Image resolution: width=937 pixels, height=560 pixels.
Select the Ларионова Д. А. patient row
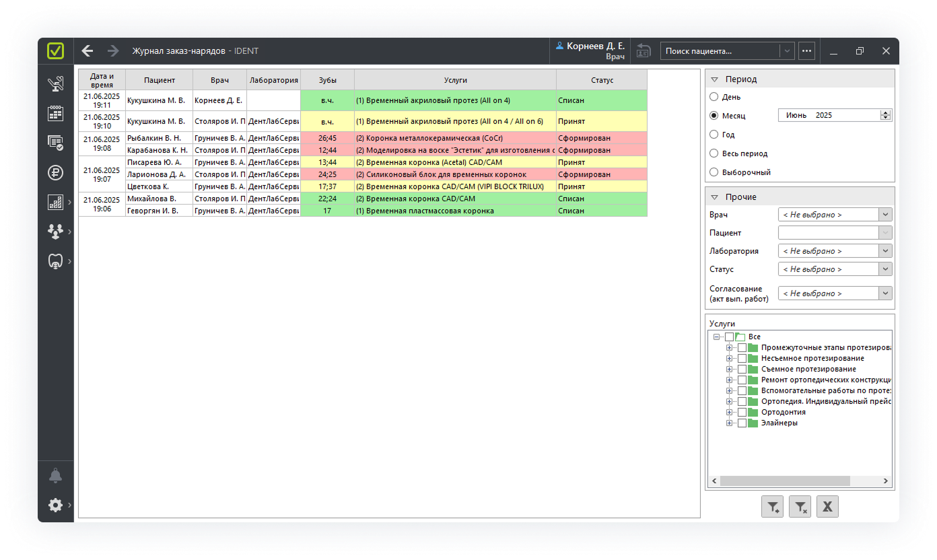159,174
